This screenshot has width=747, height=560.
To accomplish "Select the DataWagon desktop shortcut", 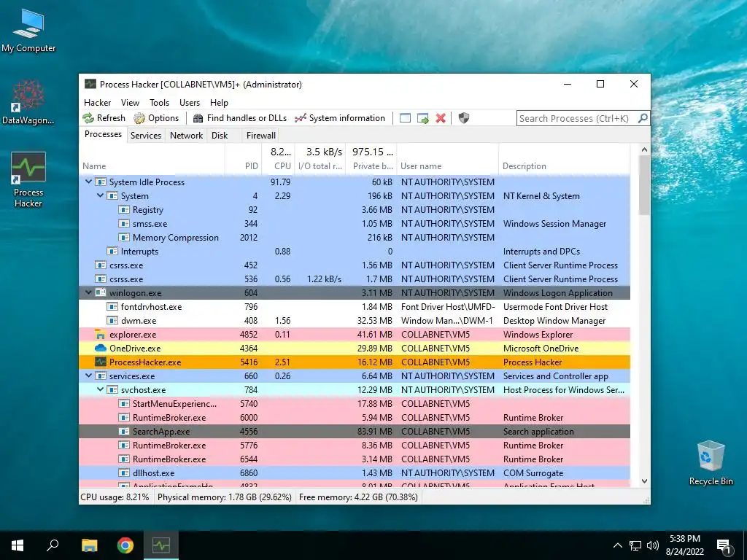I will point(28,102).
